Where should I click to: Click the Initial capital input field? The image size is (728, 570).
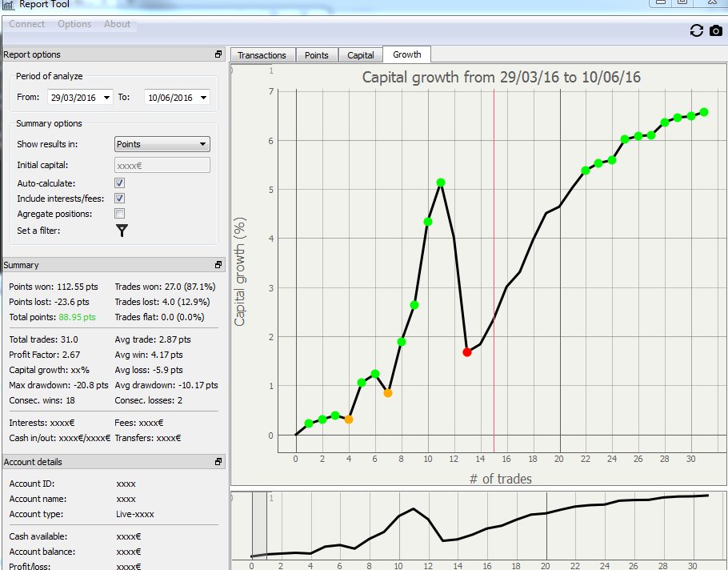(162, 165)
